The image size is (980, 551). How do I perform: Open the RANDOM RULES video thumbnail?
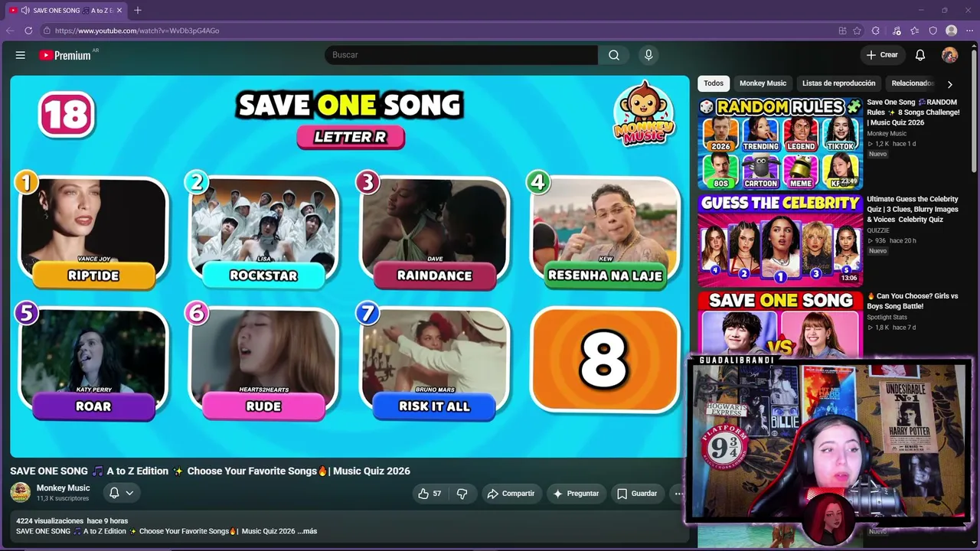coord(780,143)
